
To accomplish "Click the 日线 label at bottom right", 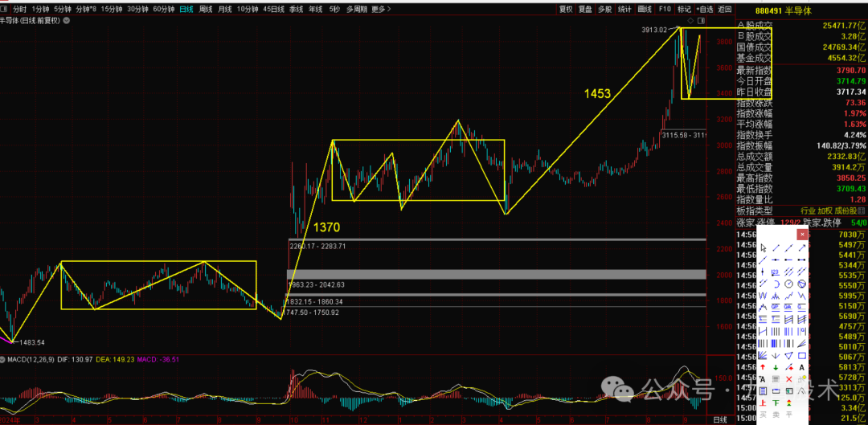I will (719, 419).
